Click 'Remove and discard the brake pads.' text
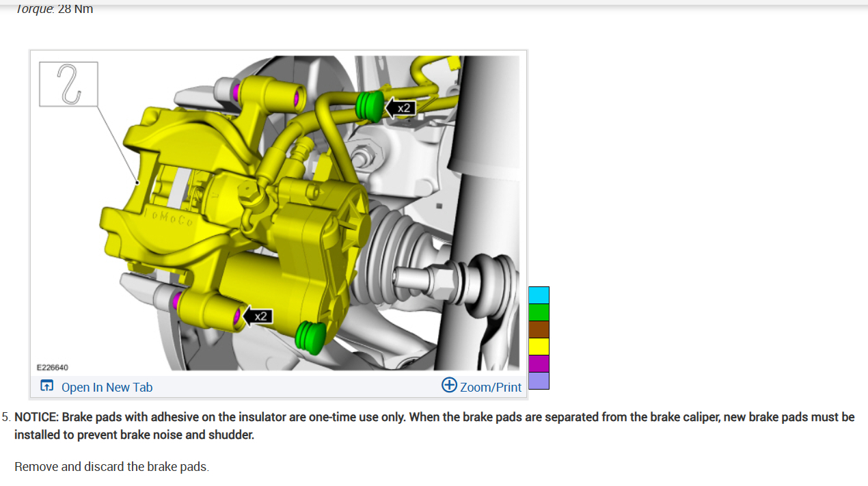 tap(111, 467)
